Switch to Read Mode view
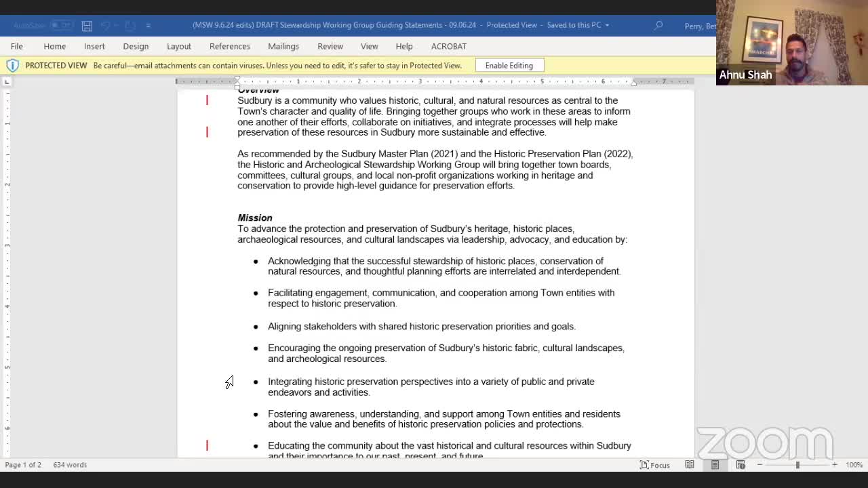The image size is (868, 488). (690, 465)
